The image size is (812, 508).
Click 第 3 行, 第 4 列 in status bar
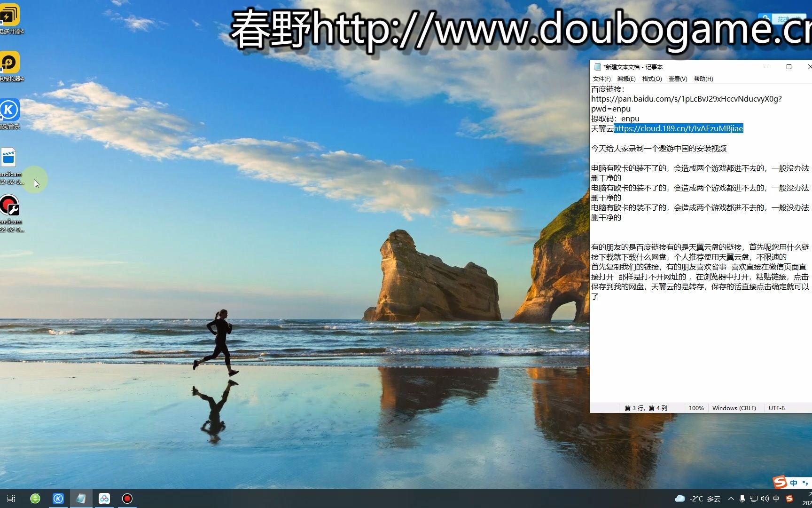(x=646, y=408)
